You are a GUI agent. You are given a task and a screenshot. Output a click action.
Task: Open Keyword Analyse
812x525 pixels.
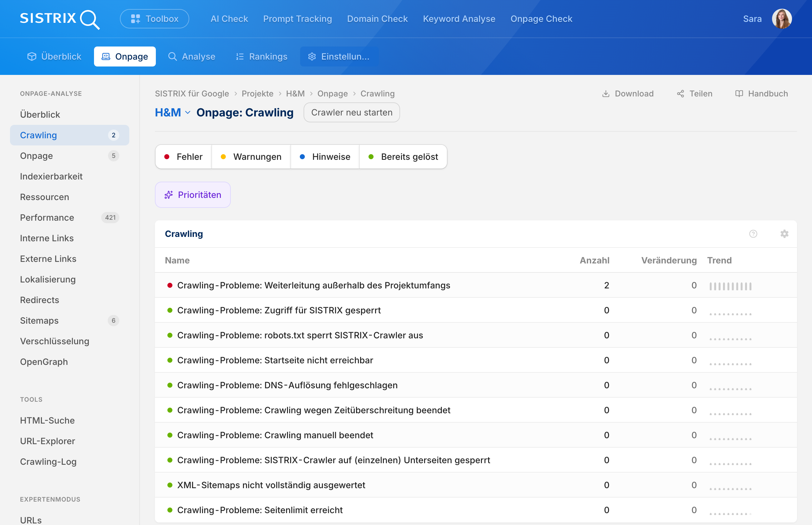(459, 19)
